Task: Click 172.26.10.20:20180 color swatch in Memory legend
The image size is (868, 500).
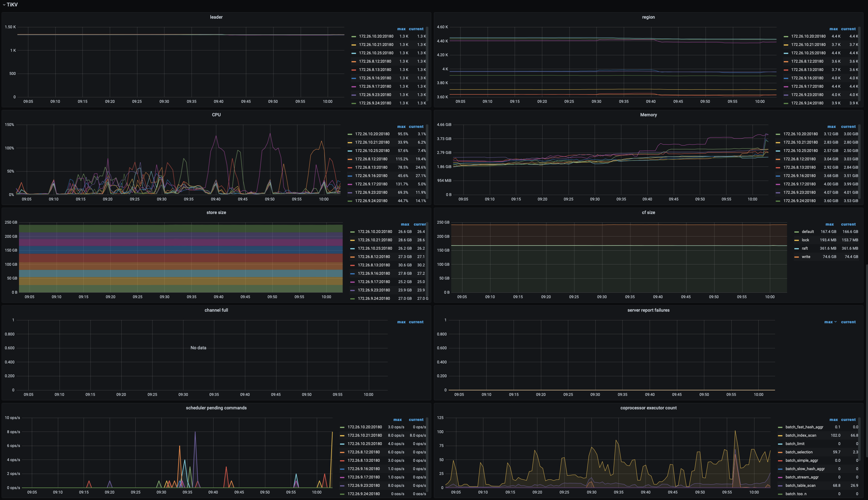Action: pyautogui.click(x=778, y=134)
